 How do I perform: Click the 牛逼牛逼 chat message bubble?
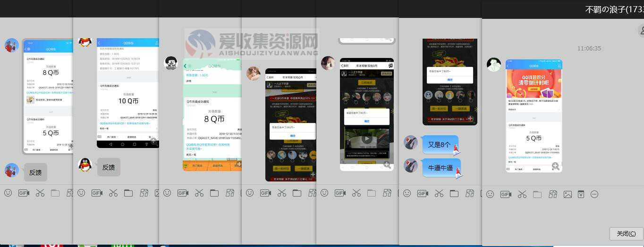[x=441, y=168]
